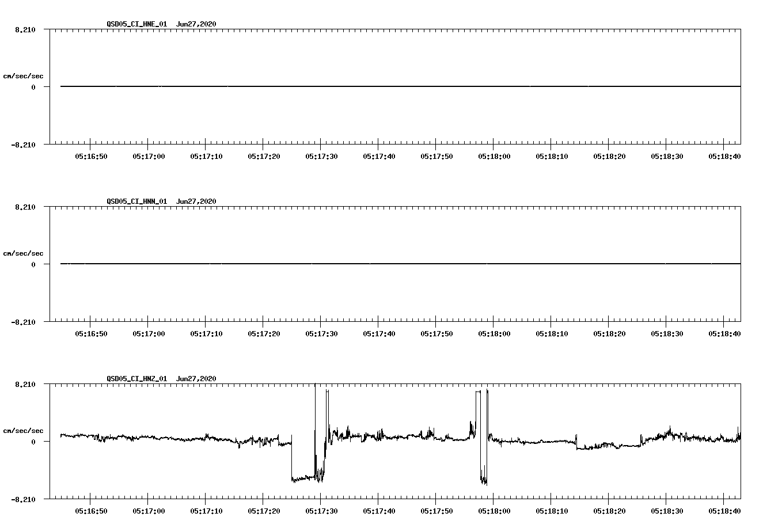
Task: Click the 0 axis label on HNN plot
Action: [33, 265]
